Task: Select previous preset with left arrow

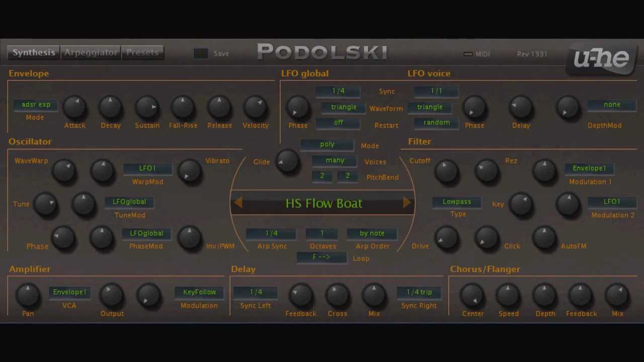Action: (238, 203)
